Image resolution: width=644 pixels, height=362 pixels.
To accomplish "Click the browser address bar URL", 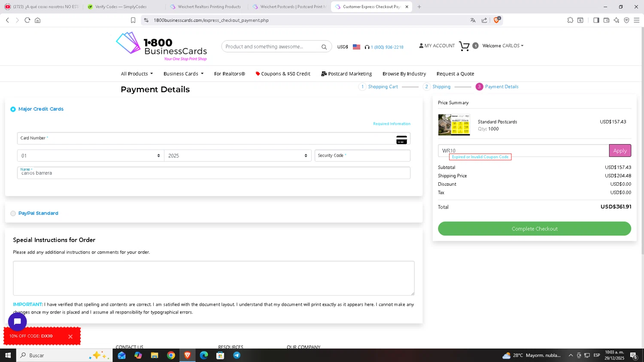I will (x=211, y=20).
